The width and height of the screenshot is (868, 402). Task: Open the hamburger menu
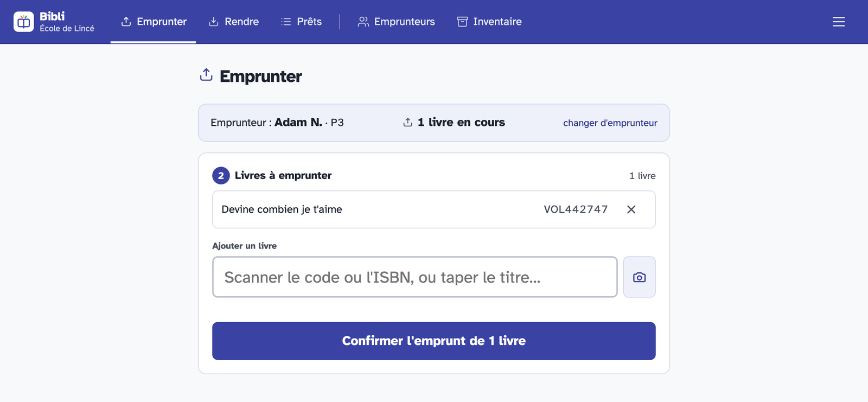[839, 22]
